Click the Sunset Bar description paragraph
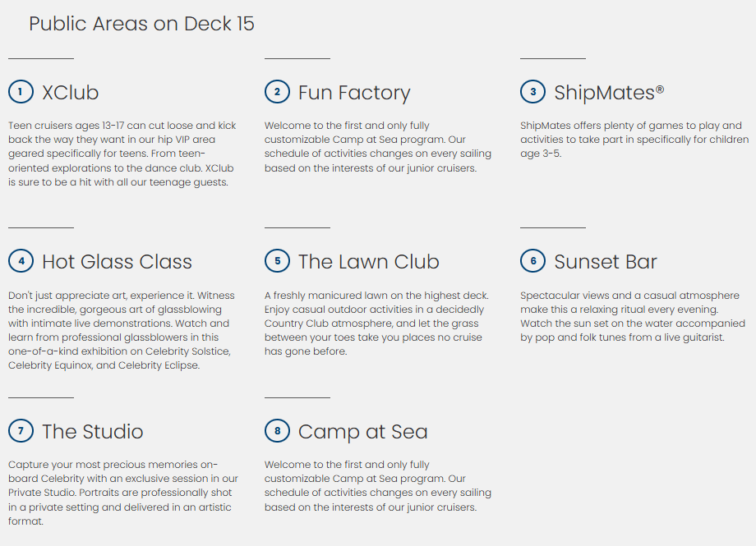 (x=632, y=316)
